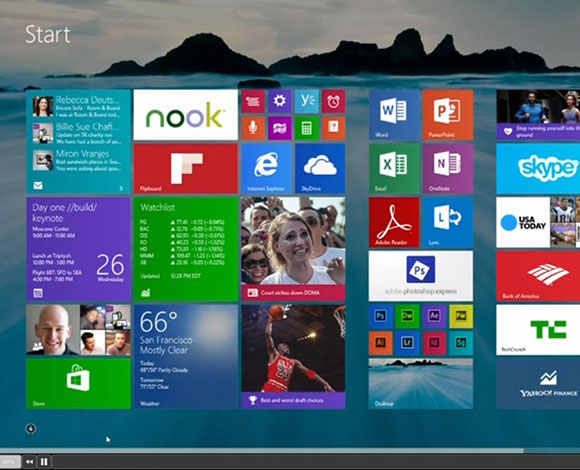Launch the Excel tile
The image size is (580, 470).
pos(394,169)
